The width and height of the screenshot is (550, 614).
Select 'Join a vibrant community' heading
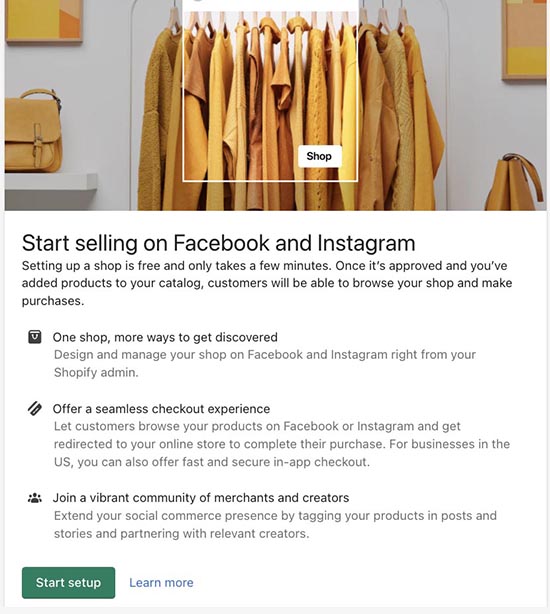coord(201,498)
